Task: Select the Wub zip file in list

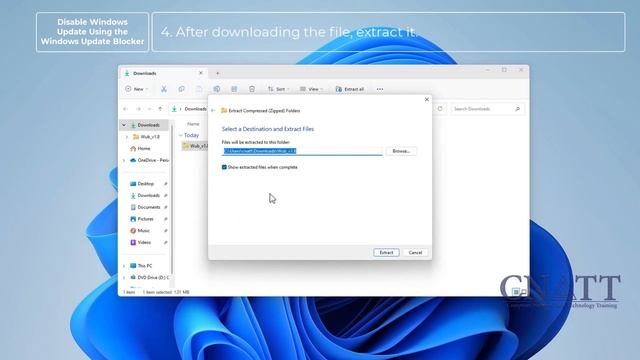Action: click(x=195, y=146)
